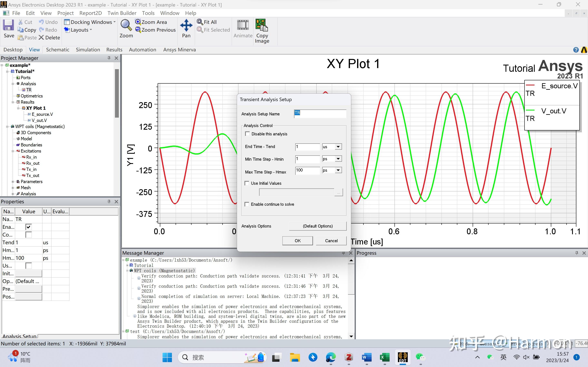Click the Copy Image icon
Viewport: 588px width, 367px height.
262,25
